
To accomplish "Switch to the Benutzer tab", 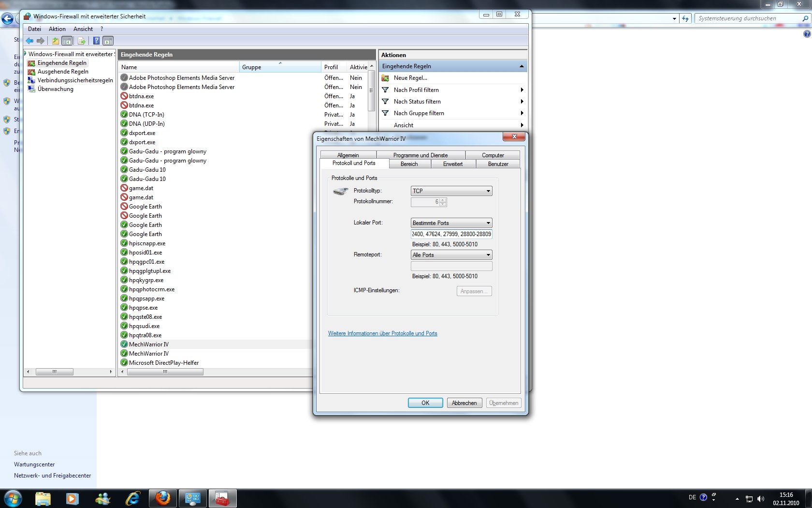I will coord(498,164).
